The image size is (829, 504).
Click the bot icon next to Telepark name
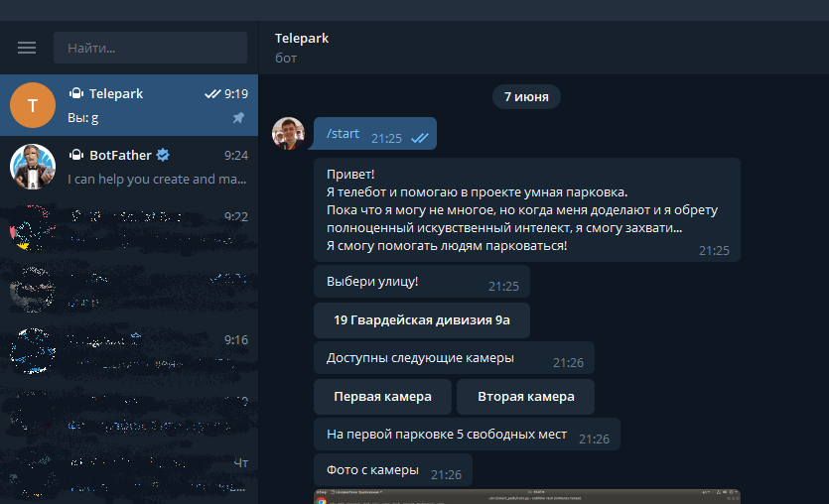tap(76, 93)
